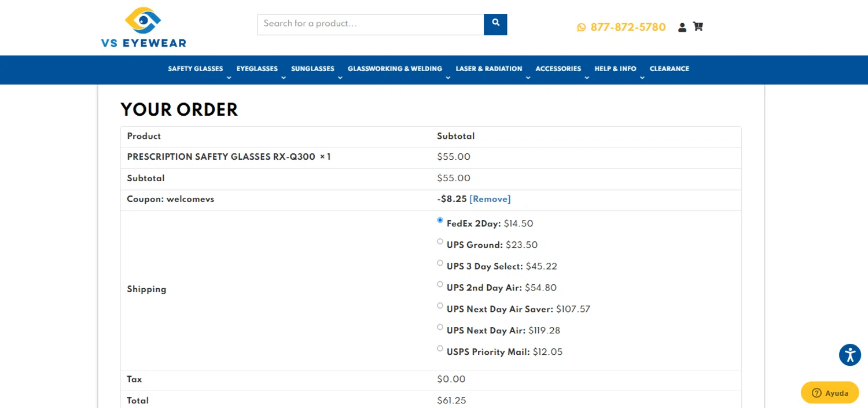Select FedEx 2Day shipping option
This screenshot has width=868, height=408.
(440, 220)
